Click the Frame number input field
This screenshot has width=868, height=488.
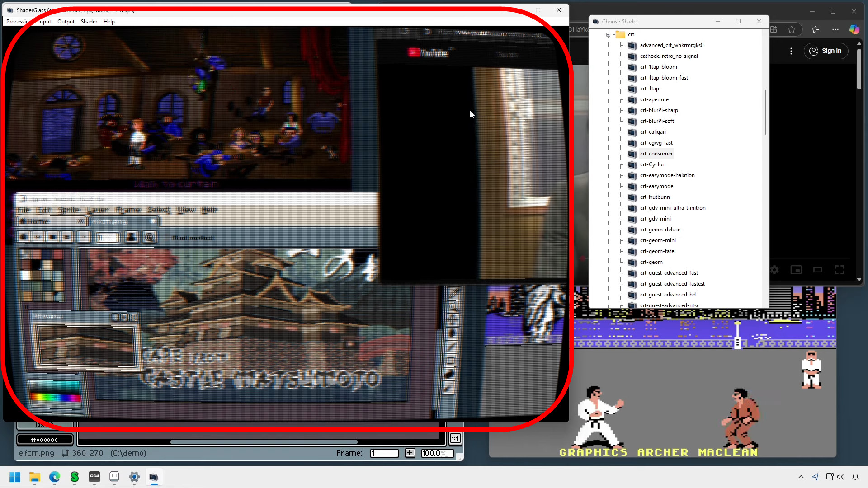point(384,453)
